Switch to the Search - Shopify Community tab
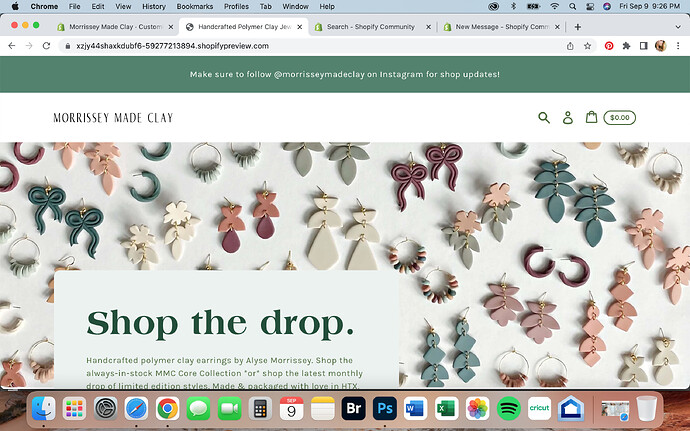Image resolution: width=690 pixels, height=431 pixels. tap(371, 27)
